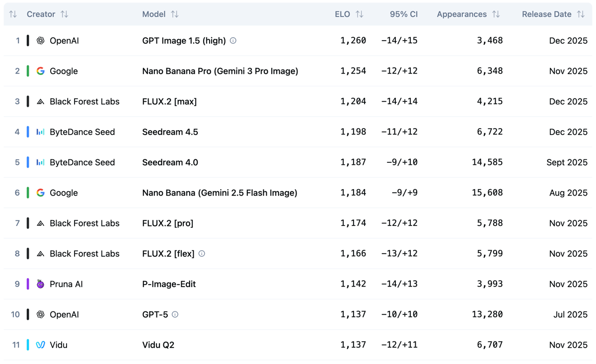Click the sort arrows next to the Creator header
This screenshot has height=364, width=596.
coord(65,14)
